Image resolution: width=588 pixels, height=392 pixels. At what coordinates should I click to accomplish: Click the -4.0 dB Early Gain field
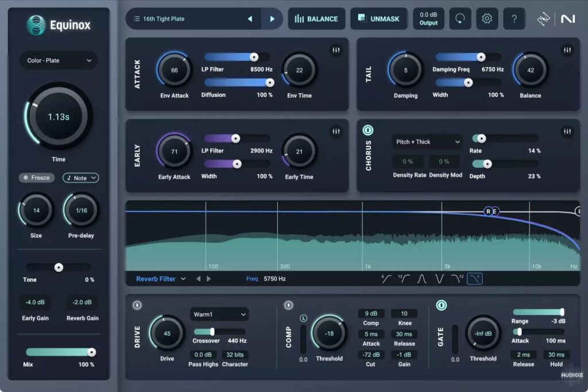(35, 302)
